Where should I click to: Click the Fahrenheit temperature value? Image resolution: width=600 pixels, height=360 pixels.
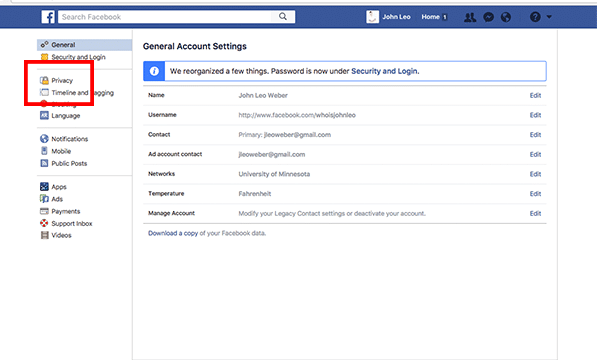(255, 194)
